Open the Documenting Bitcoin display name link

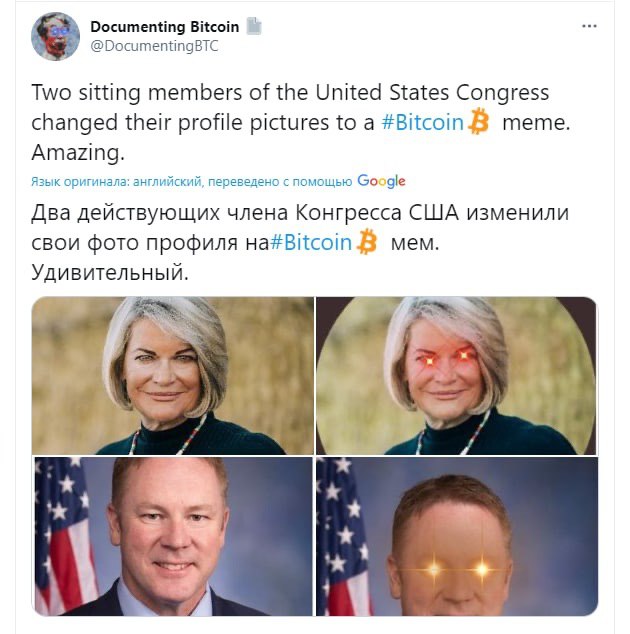point(165,27)
